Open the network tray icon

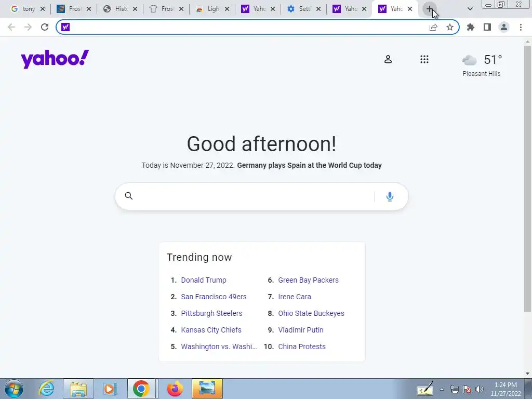[x=454, y=389]
